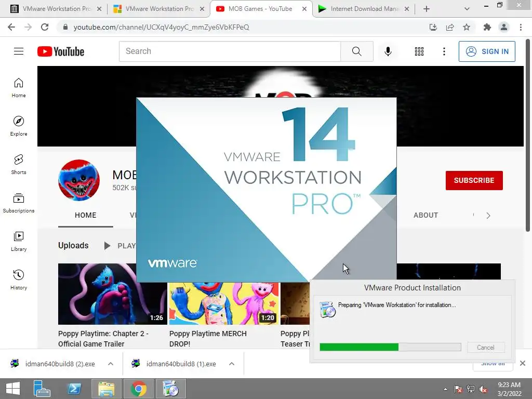Search with voice microphone icon
Image resolution: width=532 pixels, height=399 pixels.
pos(388,51)
